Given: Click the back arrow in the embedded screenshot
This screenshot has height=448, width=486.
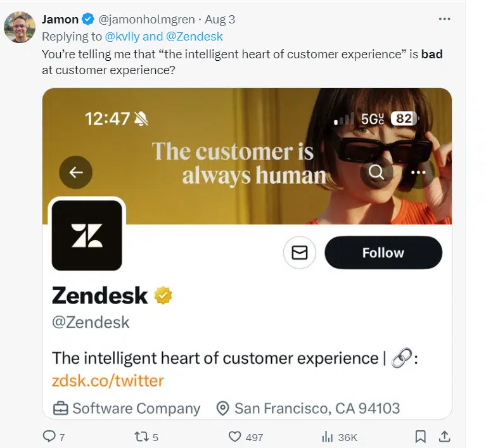Looking at the screenshot, I should (x=76, y=172).
